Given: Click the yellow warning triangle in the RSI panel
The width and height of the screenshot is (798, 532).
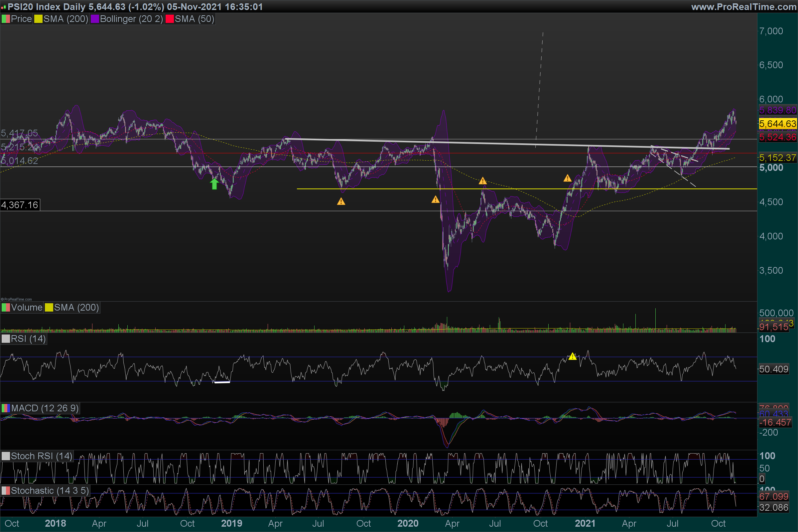Looking at the screenshot, I should click(x=572, y=356).
